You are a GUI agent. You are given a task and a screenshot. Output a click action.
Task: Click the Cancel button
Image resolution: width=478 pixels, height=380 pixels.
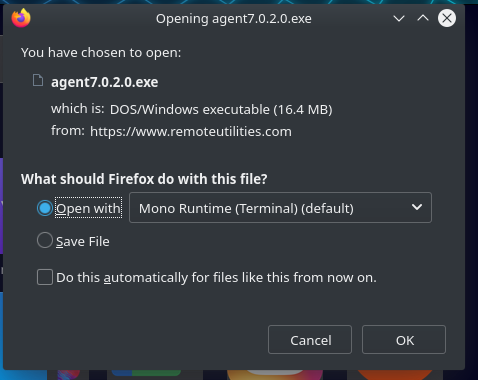pos(310,340)
